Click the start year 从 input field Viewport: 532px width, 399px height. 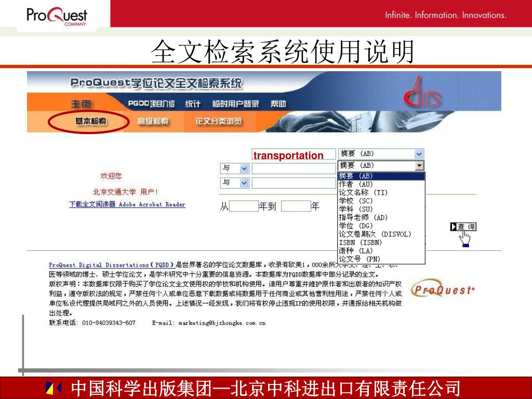pos(244,206)
